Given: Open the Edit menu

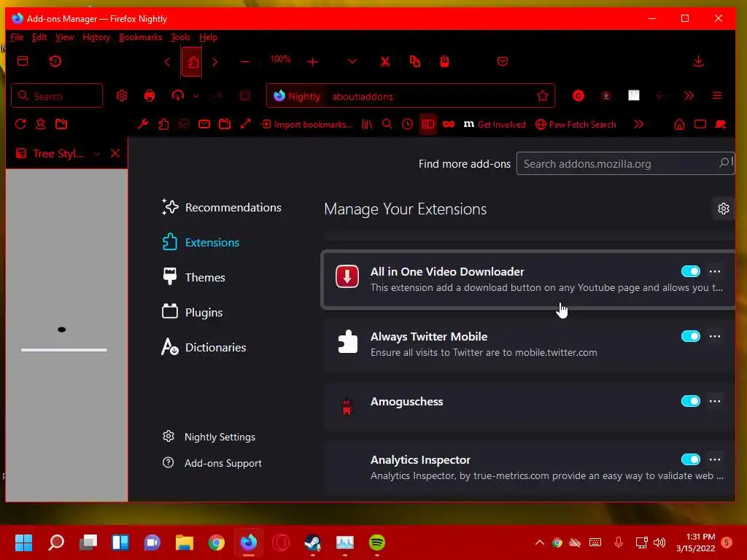Looking at the screenshot, I should coord(39,37).
